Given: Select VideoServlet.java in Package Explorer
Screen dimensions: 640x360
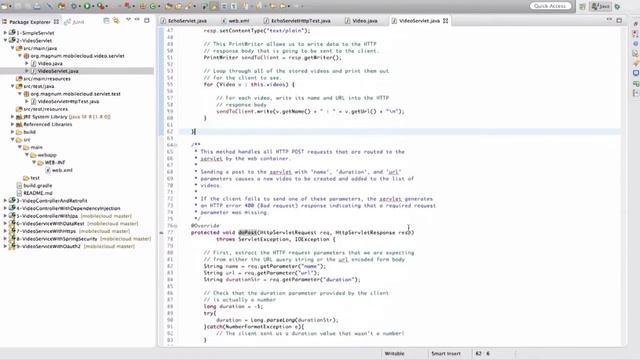Looking at the screenshot, I should 58,71.
